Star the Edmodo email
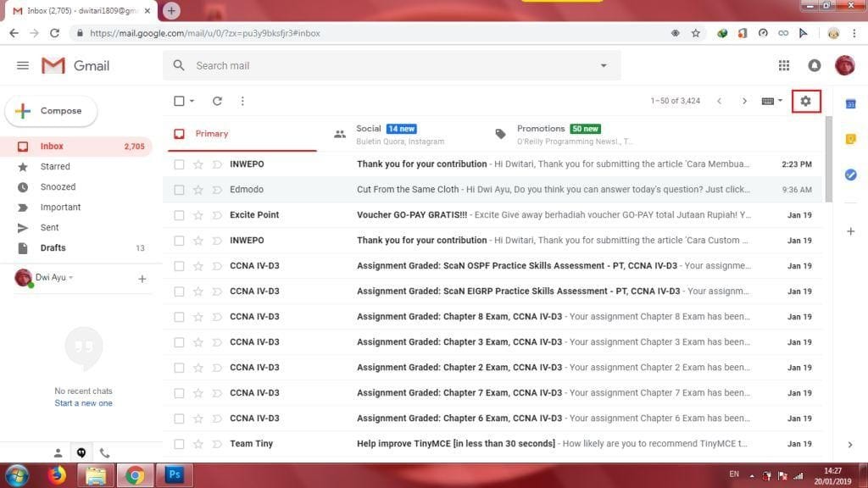Screen dimensions: 868x488 coord(198,190)
